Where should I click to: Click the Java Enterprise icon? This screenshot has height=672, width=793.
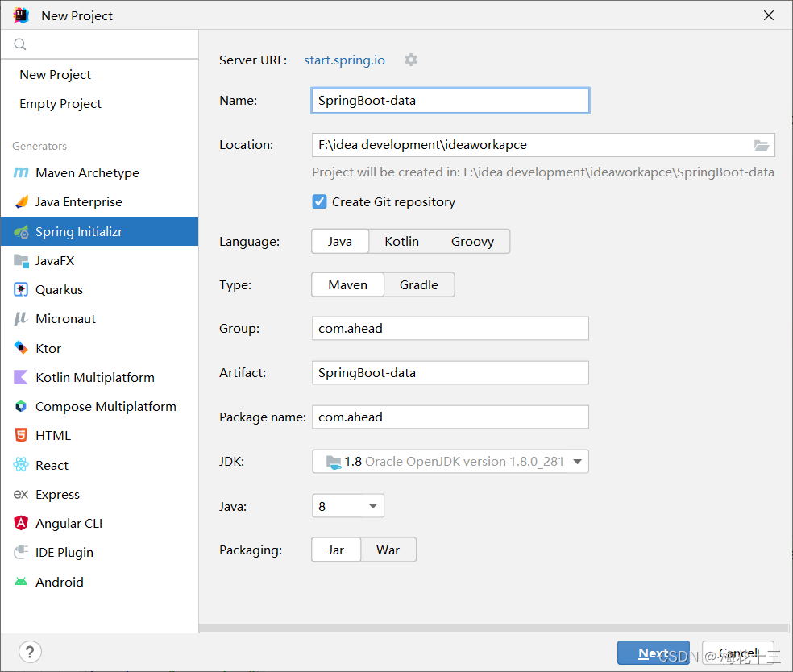point(21,201)
